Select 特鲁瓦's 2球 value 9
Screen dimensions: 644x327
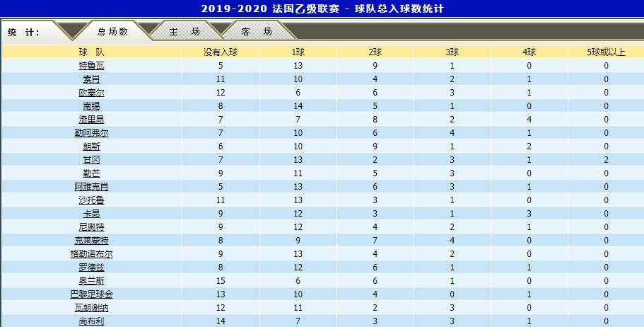coord(375,66)
